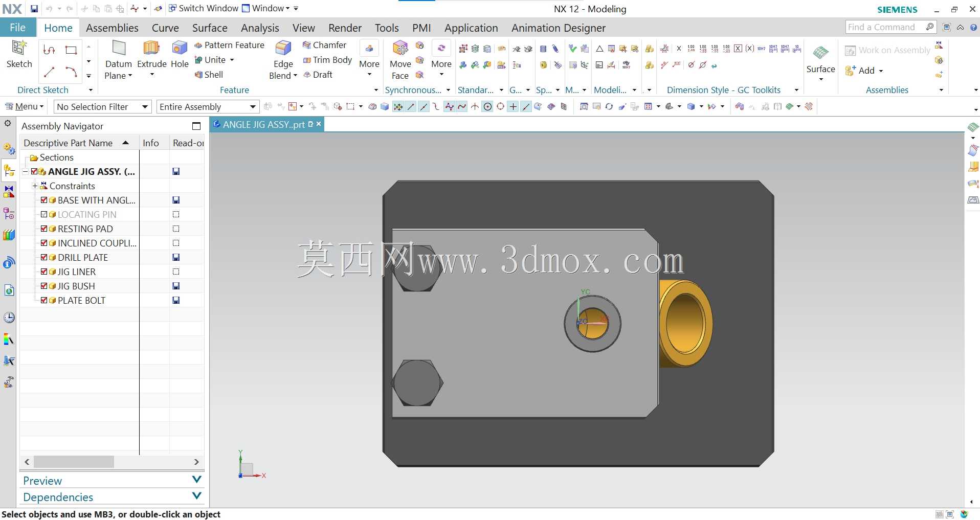Click the Find a Command input field
The width and height of the screenshot is (980, 520).
pos(885,27)
